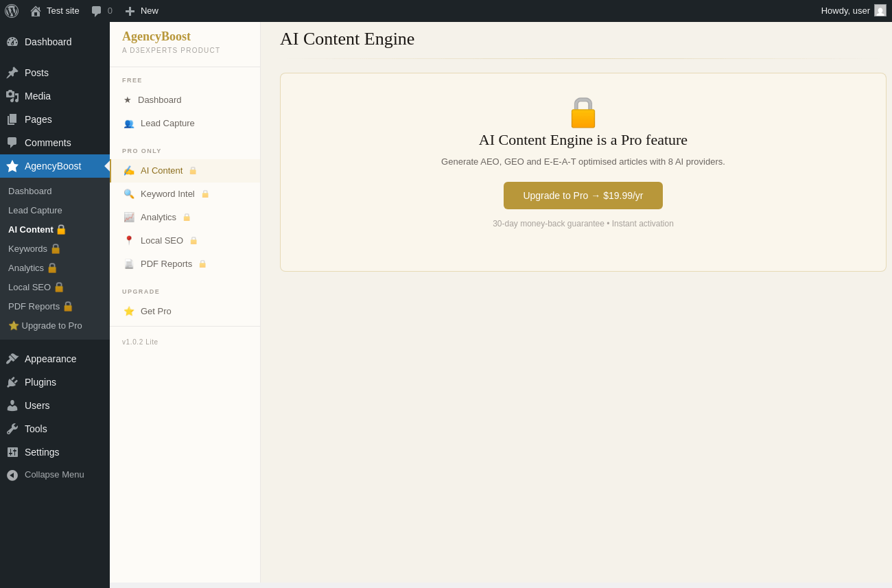Image resolution: width=892 pixels, height=588 pixels.
Task: Open the Howdy, user account menu
Action: pos(854,11)
